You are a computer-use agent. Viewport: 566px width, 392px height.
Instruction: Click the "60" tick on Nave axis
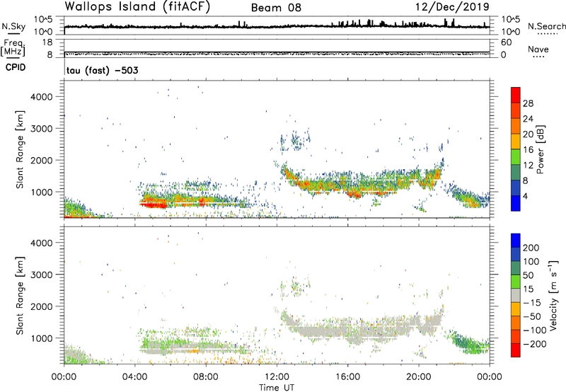pos(506,42)
